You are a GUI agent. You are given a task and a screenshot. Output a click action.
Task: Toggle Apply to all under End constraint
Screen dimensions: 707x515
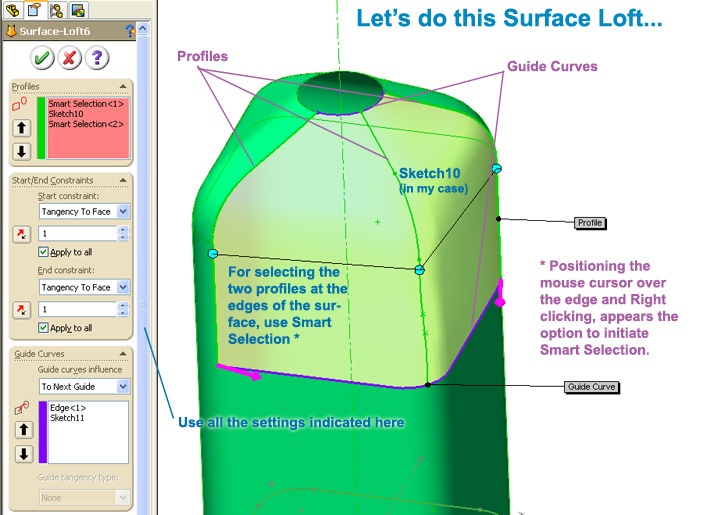point(43,328)
